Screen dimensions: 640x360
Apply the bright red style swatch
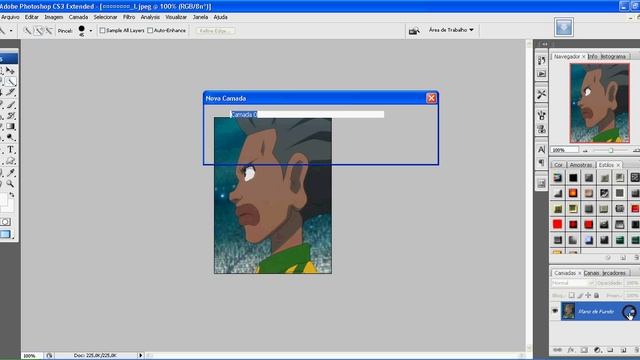pos(557,224)
